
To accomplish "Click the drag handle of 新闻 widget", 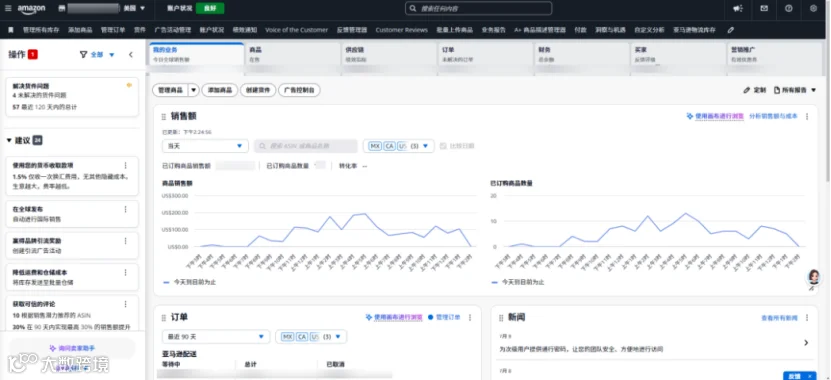I will [501, 317].
